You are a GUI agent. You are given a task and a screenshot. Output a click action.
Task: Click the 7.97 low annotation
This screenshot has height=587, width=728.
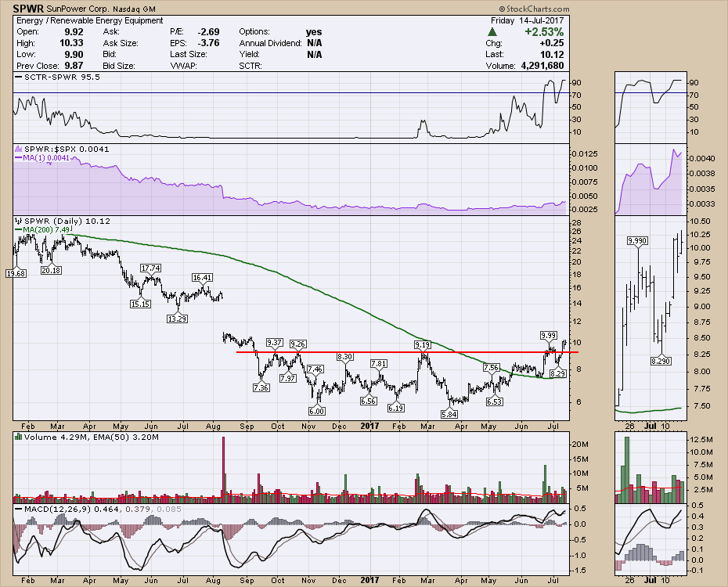288,378
